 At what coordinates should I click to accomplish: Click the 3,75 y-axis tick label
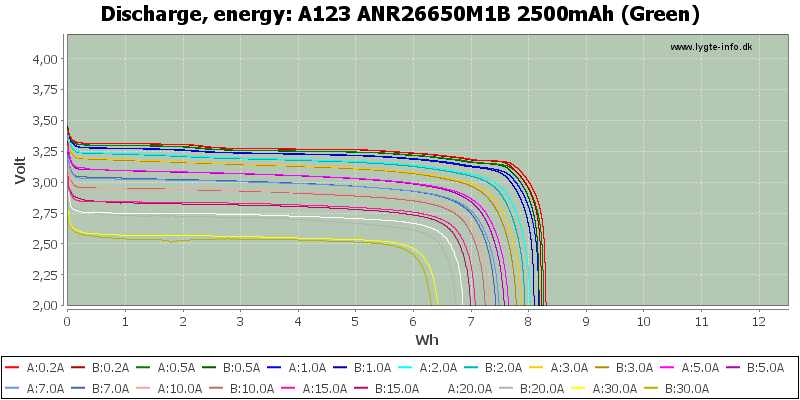[x=47, y=89]
